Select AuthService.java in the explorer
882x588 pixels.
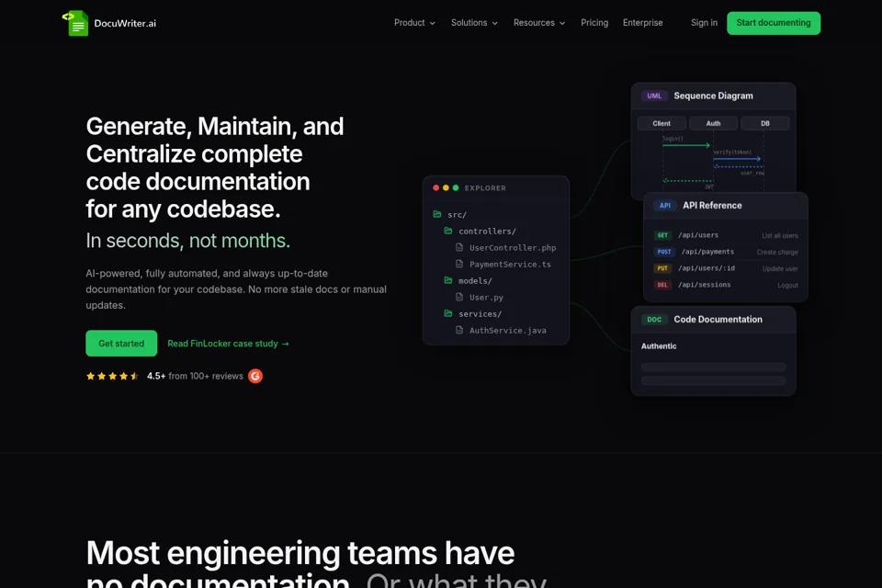click(x=508, y=331)
